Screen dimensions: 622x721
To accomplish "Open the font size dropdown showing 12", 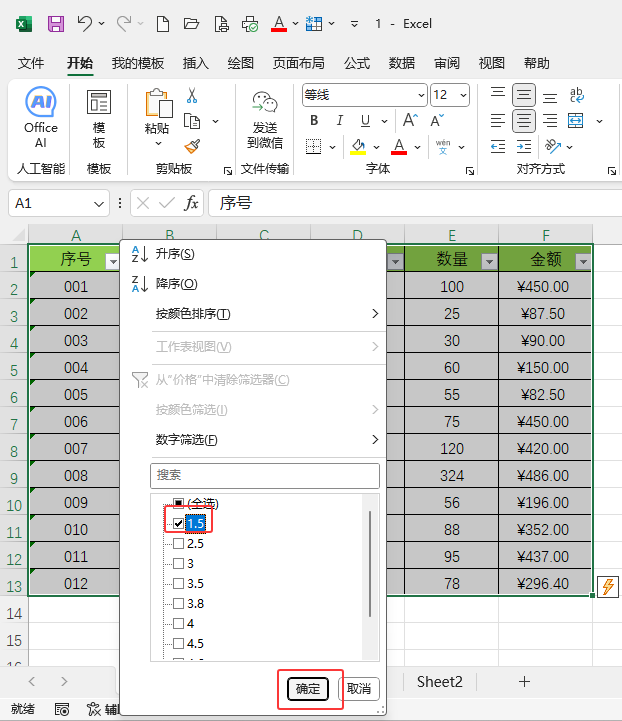I will point(463,95).
